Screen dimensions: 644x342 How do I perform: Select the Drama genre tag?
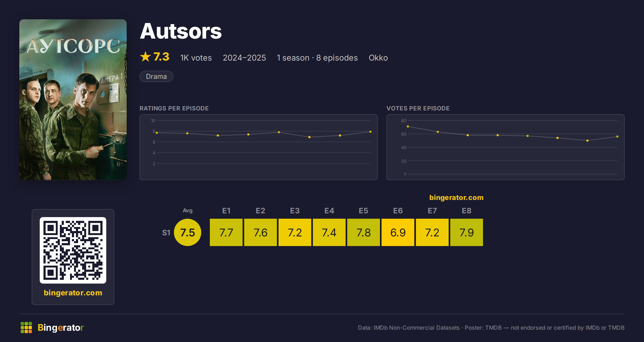click(x=156, y=76)
